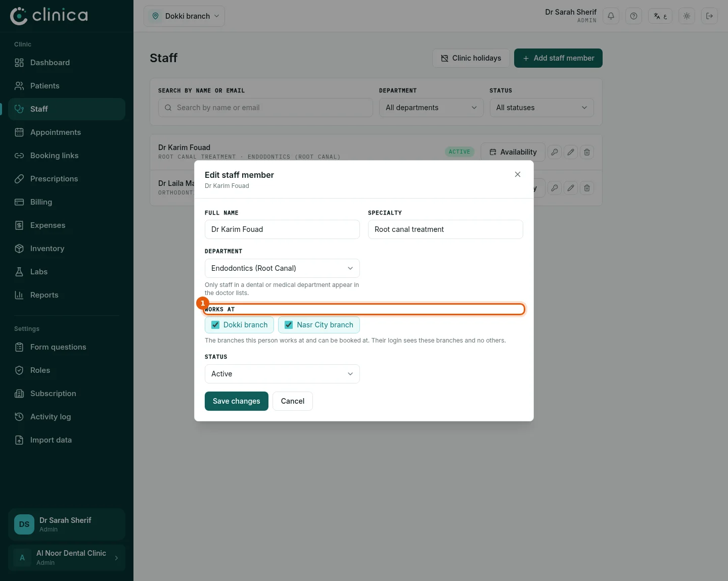The width and height of the screenshot is (728, 581).
Task: Open Prescriptions page
Action: coord(67,179)
